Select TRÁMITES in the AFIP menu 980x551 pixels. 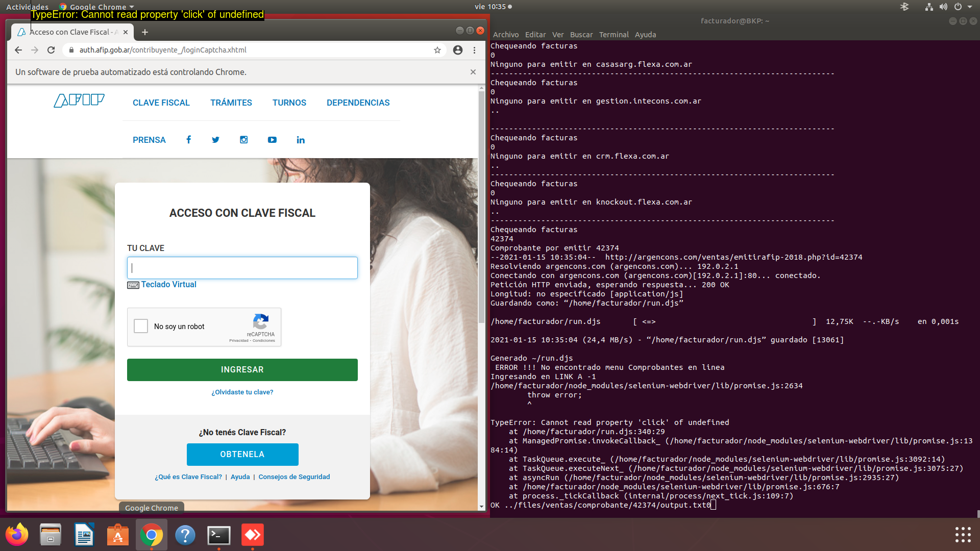click(231, 103)
